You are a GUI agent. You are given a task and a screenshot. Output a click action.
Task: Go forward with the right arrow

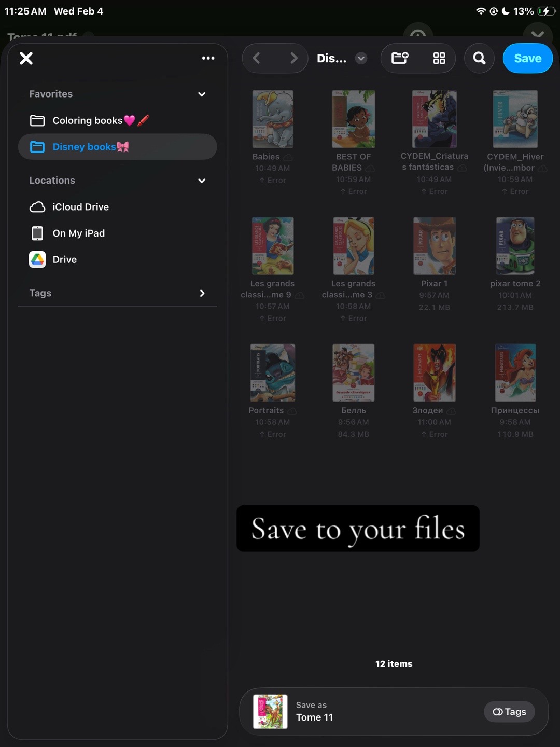click(x=293, y=58)
